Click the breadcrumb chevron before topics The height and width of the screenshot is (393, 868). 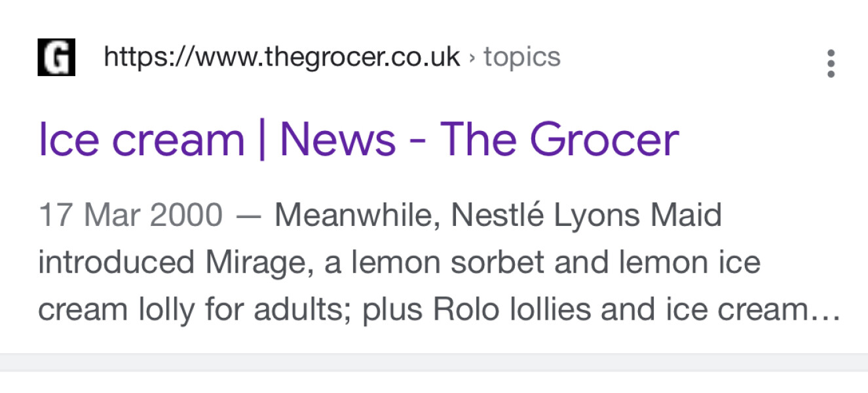click(x=472, y=58)
